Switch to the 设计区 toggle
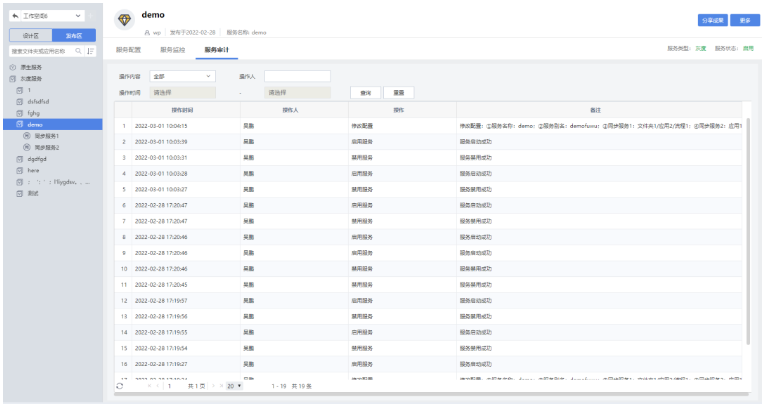766x409 pixels. tap(30, 34)
